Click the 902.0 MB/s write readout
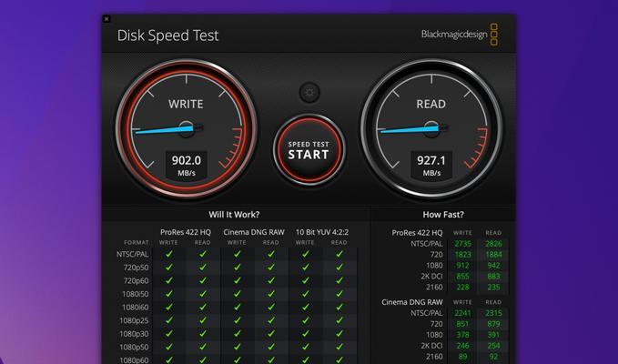Image resolution: width=618 pixels, height=364 pixels. click(x=187, y=166)
